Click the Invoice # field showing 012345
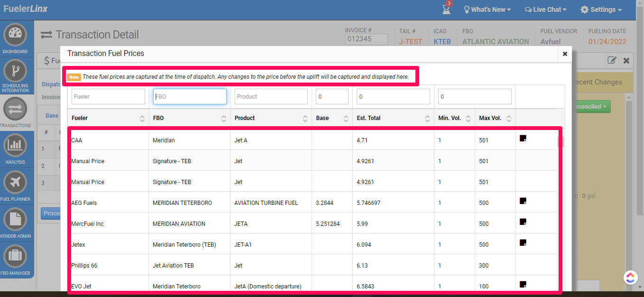Screen dimensions: 644x297 366,39
